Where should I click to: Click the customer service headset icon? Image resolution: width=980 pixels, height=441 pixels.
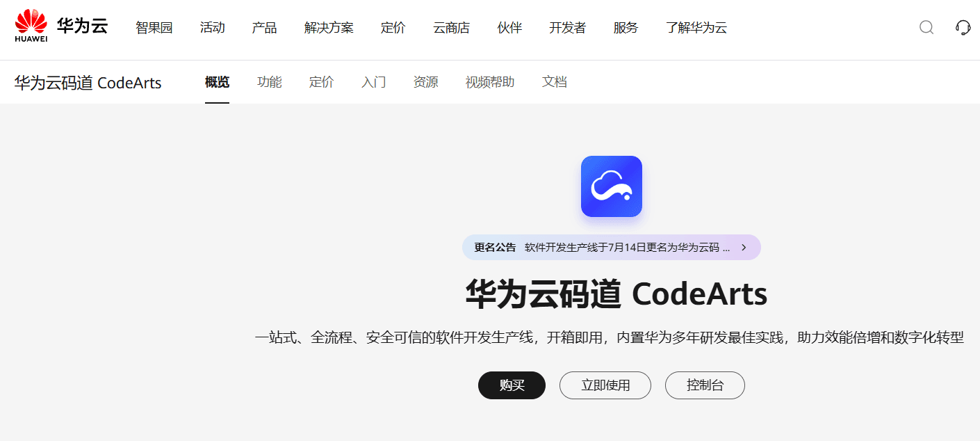point(963,27)
